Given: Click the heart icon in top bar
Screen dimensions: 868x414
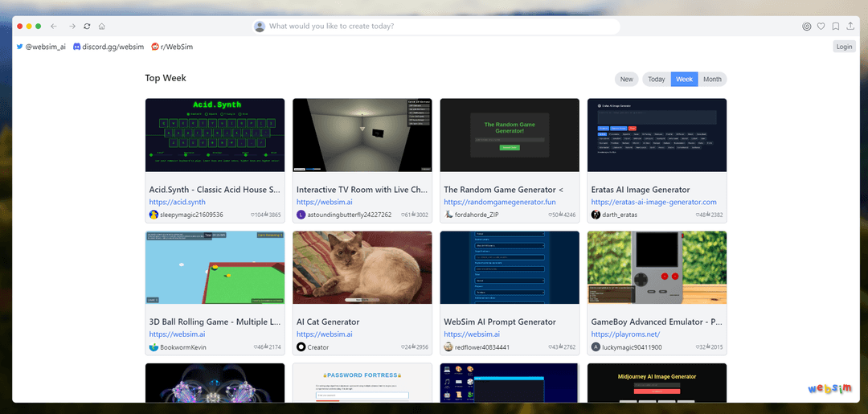Looking at the screenshot, I should (x=821, y=26).
